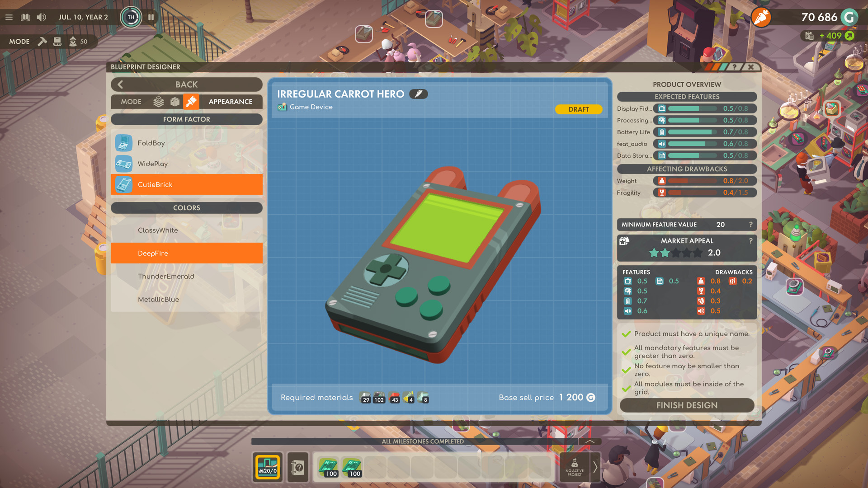
Task: Click the DRAFT status label
Action: [x=579, y=108]
